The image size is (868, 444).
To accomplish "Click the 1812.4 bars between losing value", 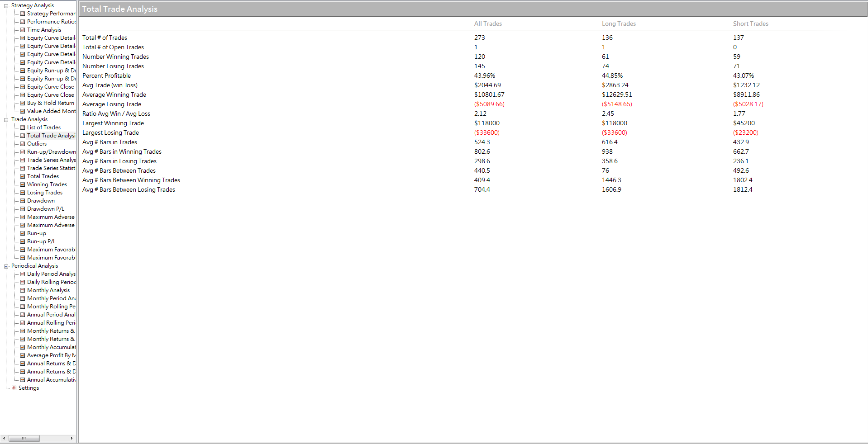I will (x=743, y=189).
